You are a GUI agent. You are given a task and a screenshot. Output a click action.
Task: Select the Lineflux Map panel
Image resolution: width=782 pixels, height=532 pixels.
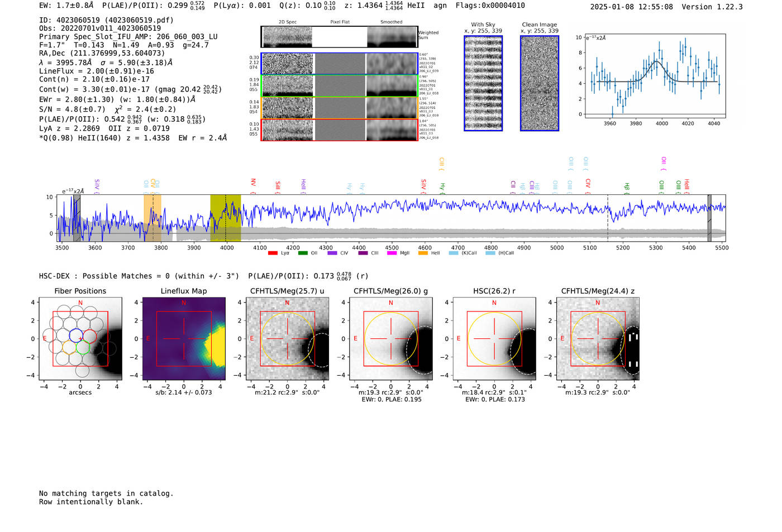click(184, 339)
